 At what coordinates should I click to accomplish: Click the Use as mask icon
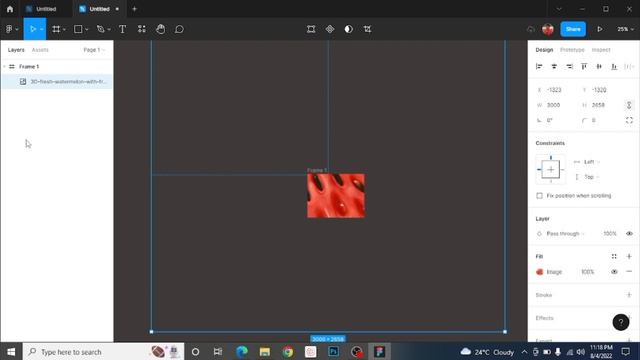pyautogui.click(x=349, y=29)
